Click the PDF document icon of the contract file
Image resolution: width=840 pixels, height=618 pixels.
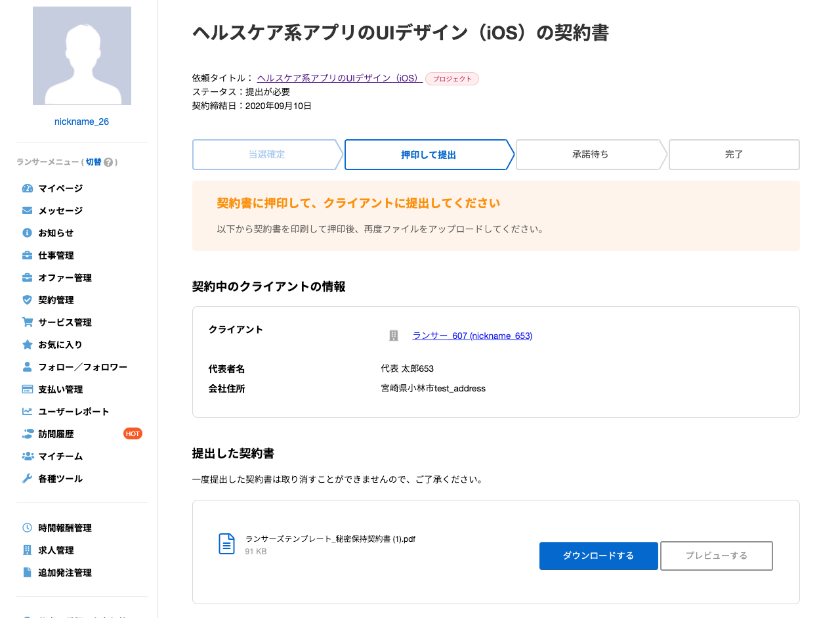[x=226, y=543]
